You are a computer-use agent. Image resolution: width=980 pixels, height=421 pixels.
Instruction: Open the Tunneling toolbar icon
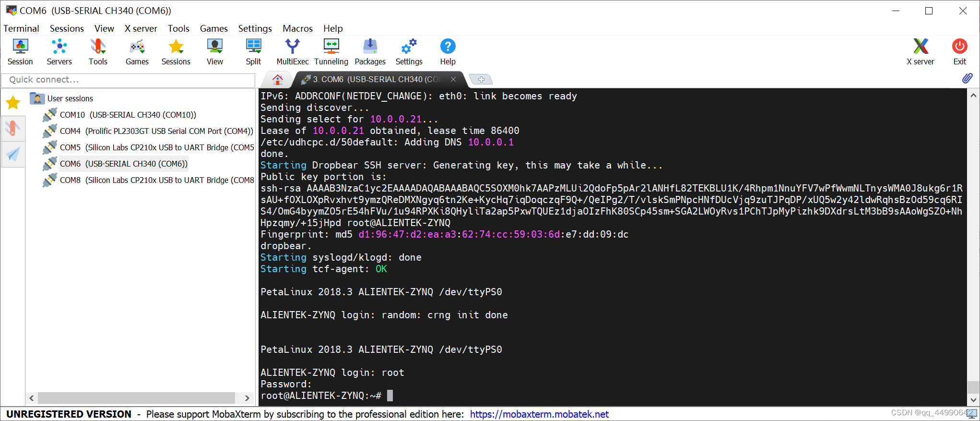331,52
